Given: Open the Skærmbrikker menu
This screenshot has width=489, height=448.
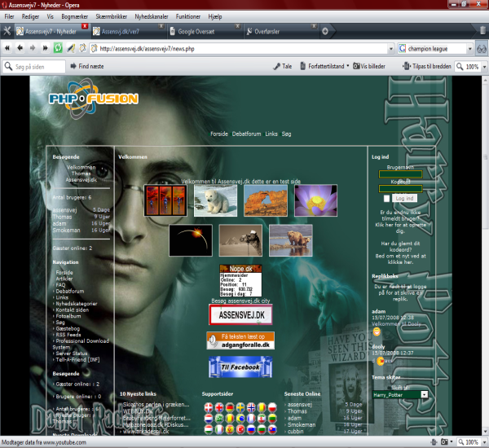Looking at the screenshot, I should (x=112, y=16).
